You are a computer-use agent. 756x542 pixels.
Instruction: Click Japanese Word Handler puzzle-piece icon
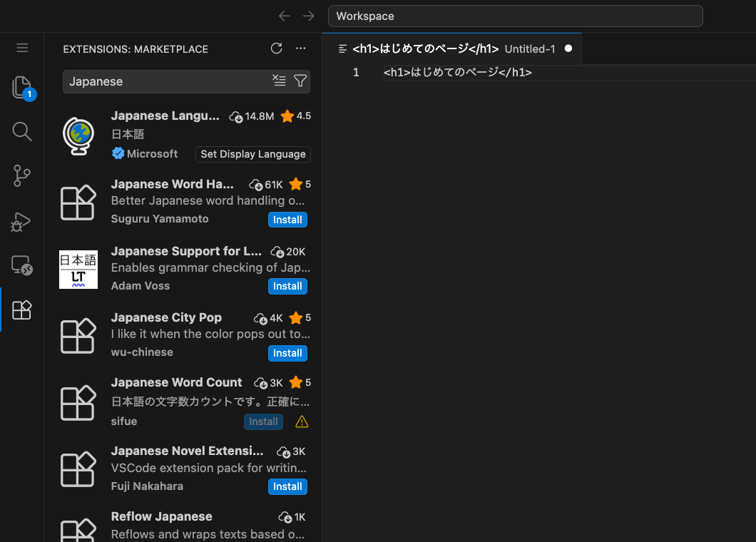click(x=78, y=203)
